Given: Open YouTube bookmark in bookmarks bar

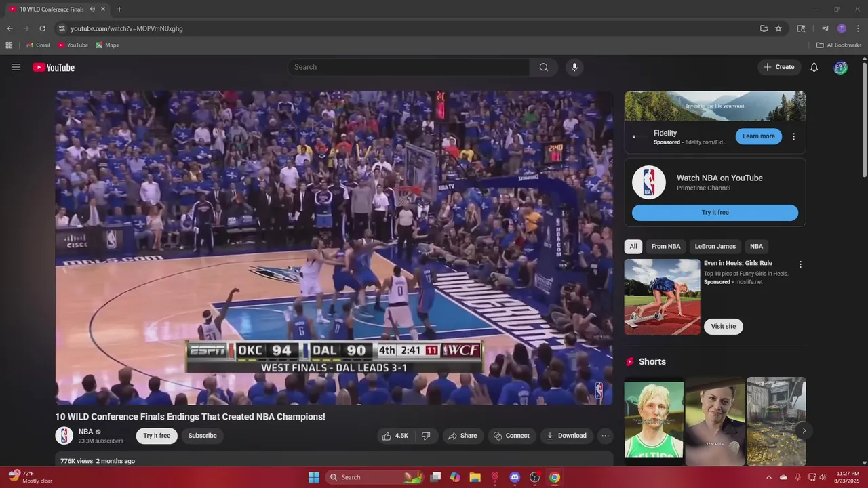Looking at the screenshot, I should 73,45.
